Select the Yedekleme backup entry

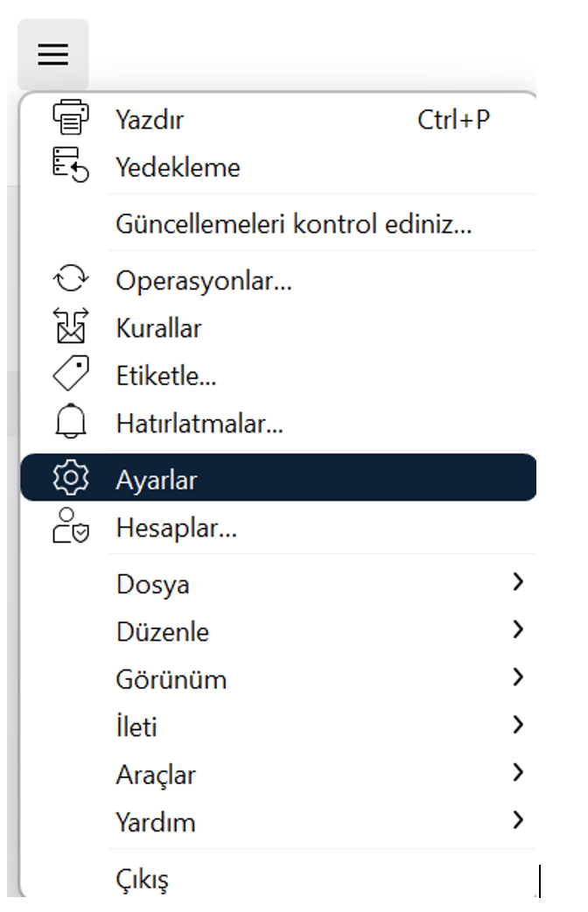(278, 167)
